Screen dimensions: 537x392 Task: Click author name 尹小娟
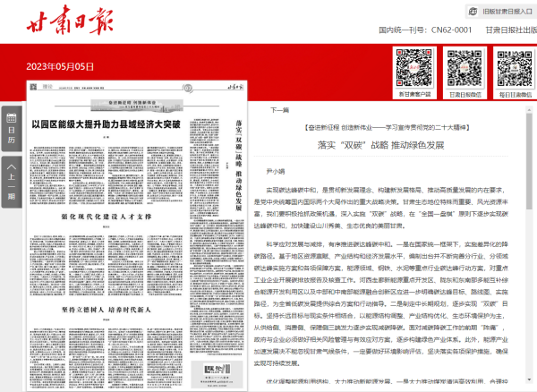(276, 172)
